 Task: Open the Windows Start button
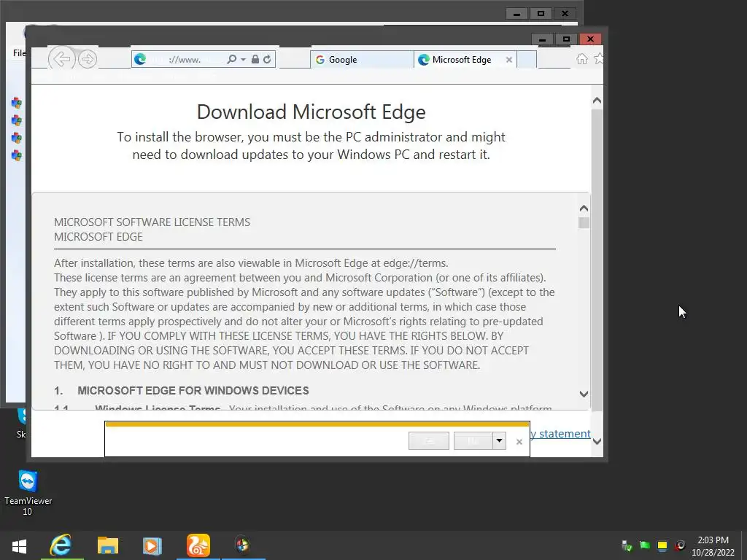pyautogui.click(x=19, y=545)
